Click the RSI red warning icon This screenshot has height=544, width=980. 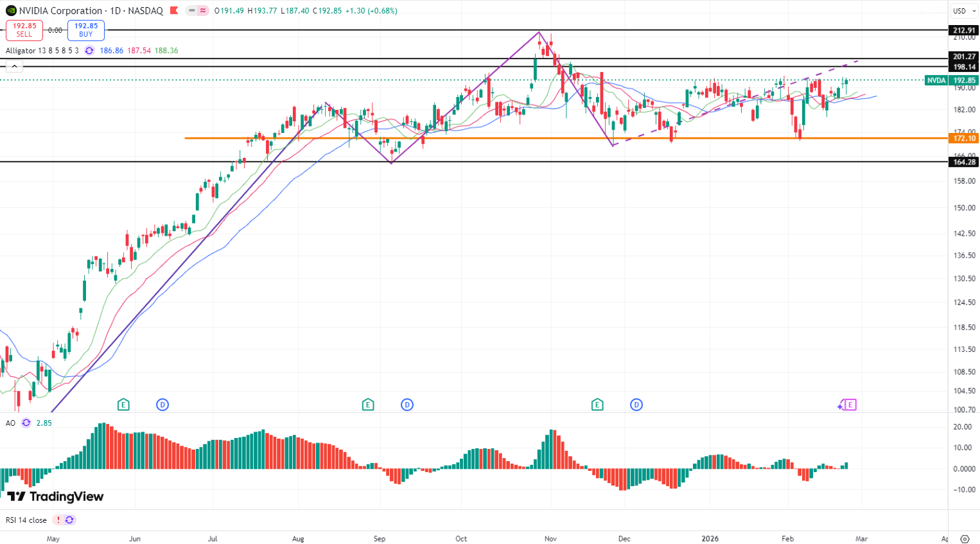[58, 520]
